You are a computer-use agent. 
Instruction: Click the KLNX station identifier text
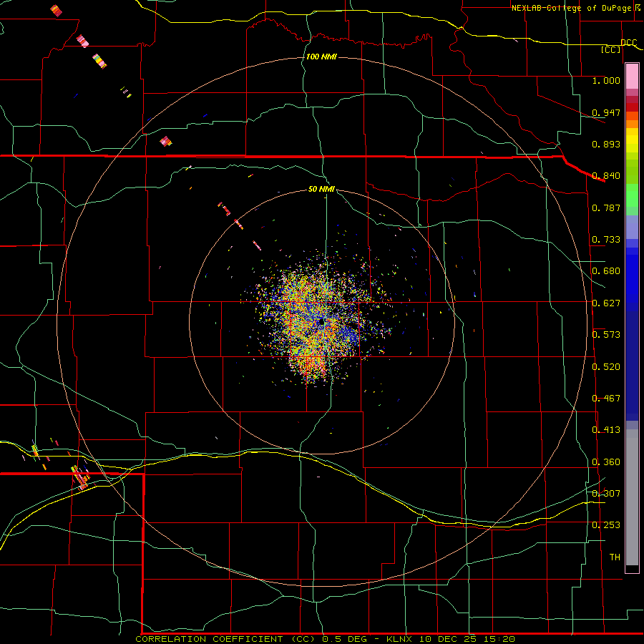(401, 639)
